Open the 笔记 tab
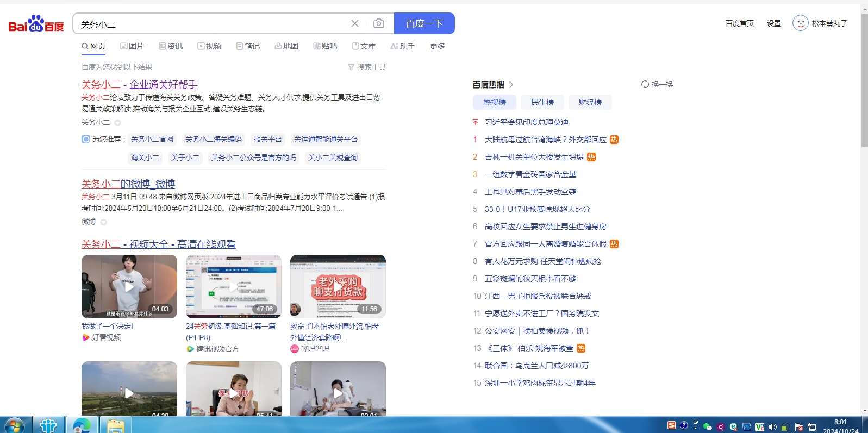This screenshot has width=868, height=433. (248, 46)
